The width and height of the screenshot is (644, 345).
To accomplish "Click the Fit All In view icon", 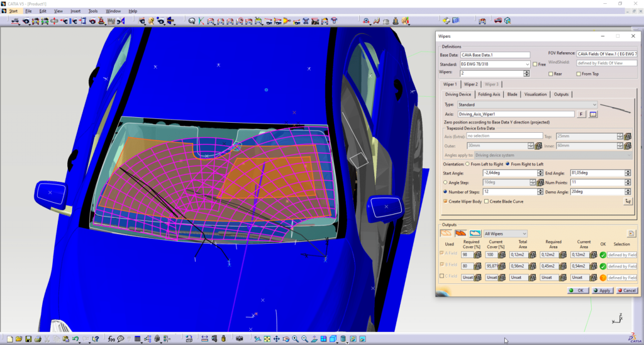I will [x=267, y=339].
